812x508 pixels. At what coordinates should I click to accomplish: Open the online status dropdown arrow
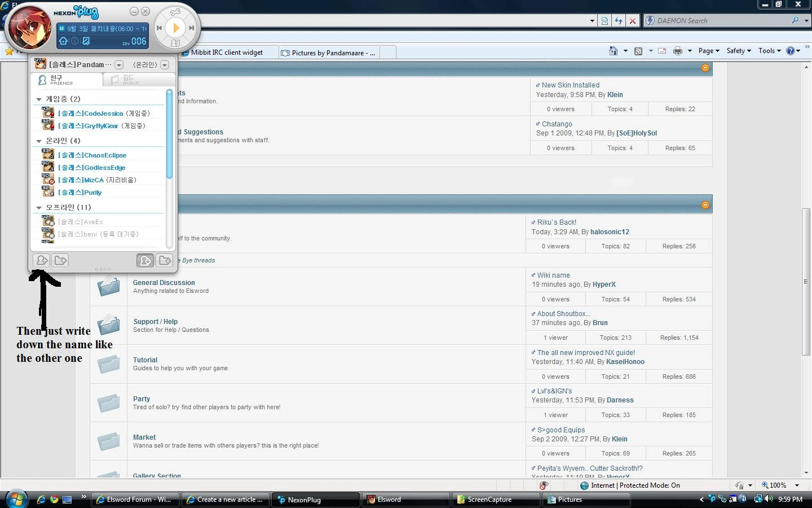click(x=165, y=65)
